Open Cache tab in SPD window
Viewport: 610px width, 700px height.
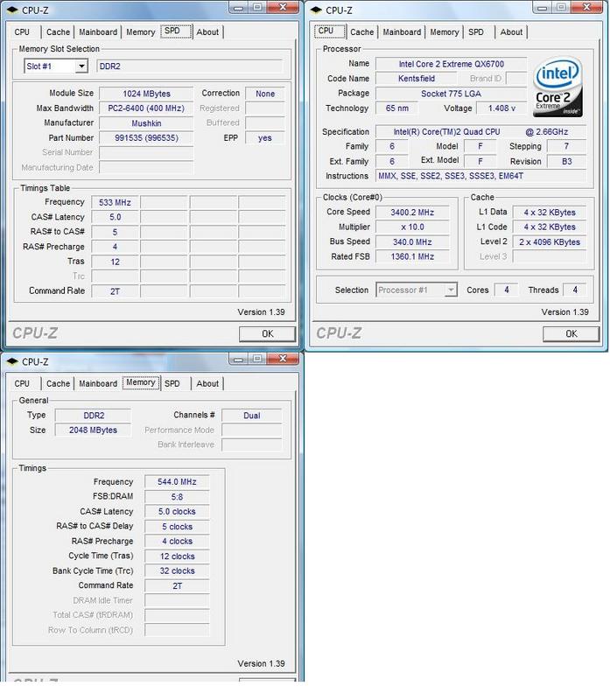click(58, 32)
